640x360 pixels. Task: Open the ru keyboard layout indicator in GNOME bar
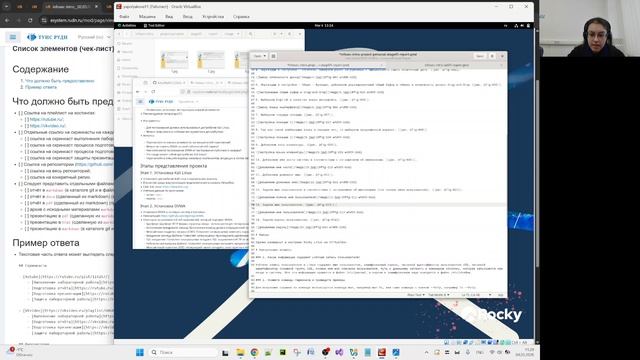tap(505, 25)
